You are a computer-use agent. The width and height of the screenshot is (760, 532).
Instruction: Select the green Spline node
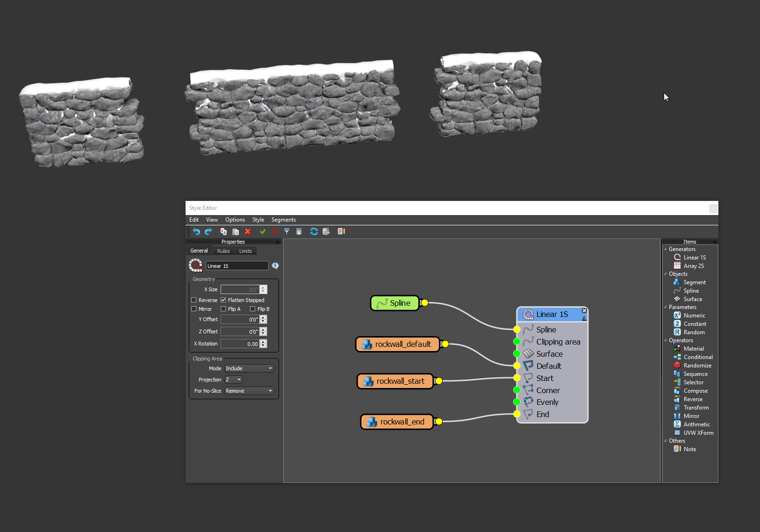[x=394, y=303]
